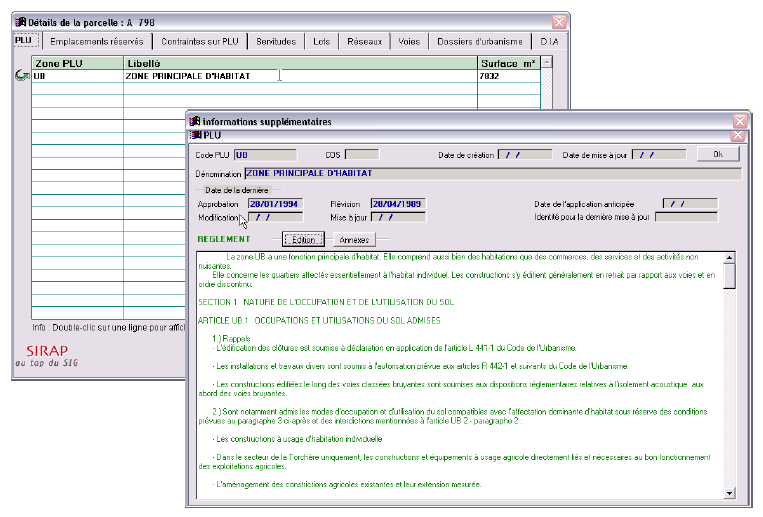Screen dimensions: 763x517
Task: Click the green arrow icon beside row UB
Action: point(21,75)
